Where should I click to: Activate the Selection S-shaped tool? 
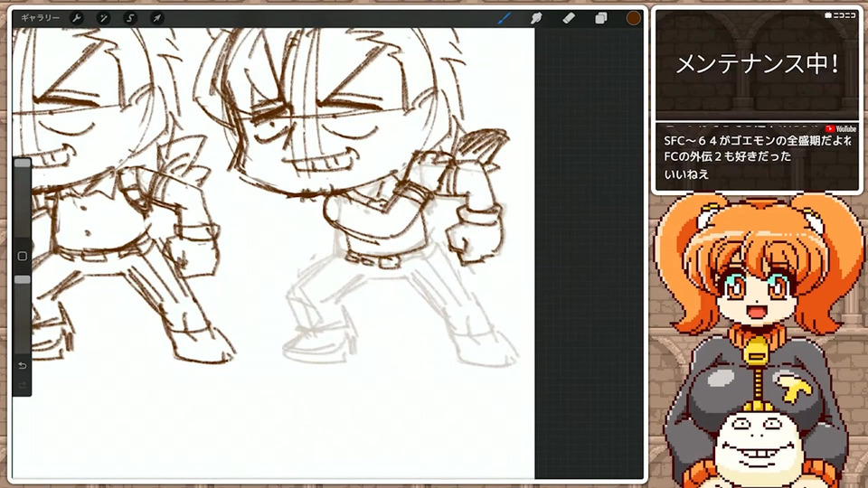[x=130, y=18]
